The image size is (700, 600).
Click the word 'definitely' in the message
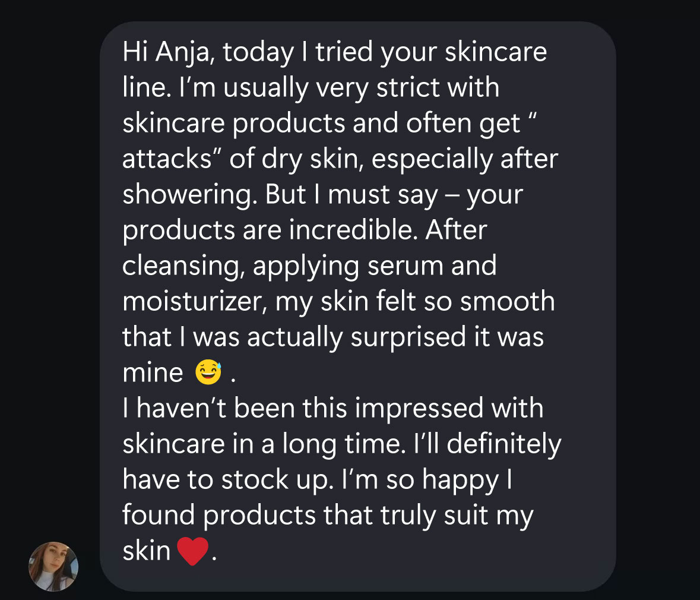[x=504, y=445]
